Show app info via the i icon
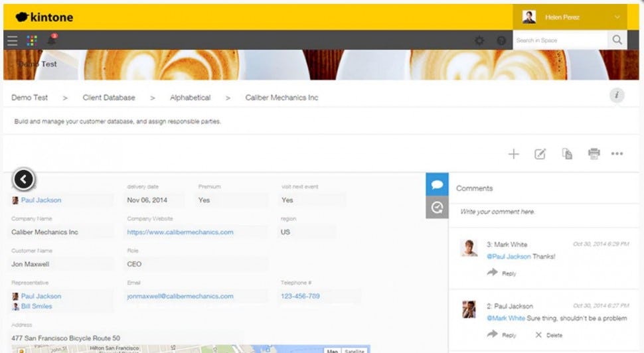The image size is (644, 353). 617,96
